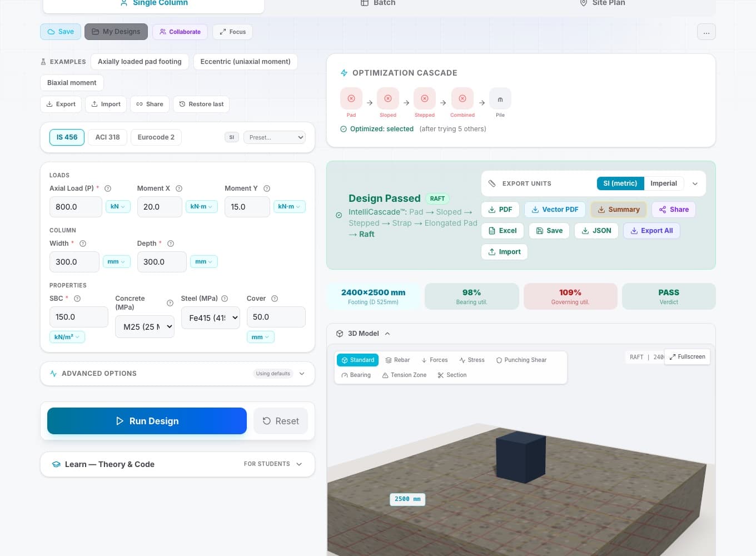Switch to the Site Plan tab

click(603, 3)
